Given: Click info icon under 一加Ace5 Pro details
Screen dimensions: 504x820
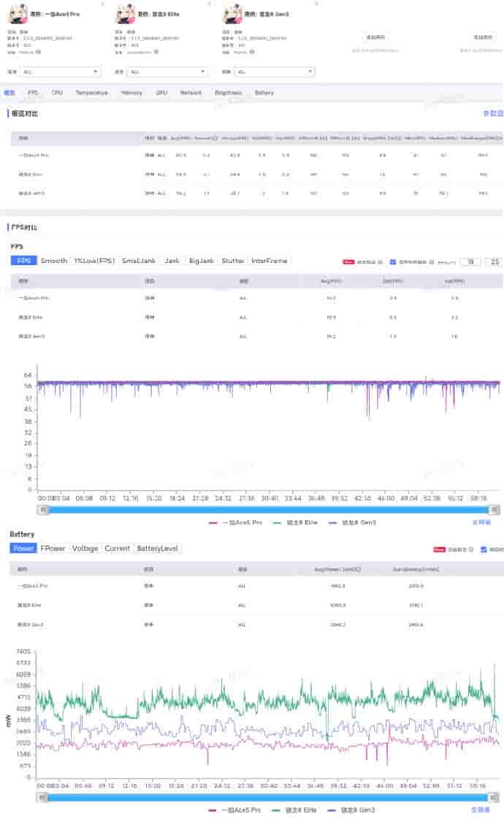Looking at the screenshot, I should 38,52.
